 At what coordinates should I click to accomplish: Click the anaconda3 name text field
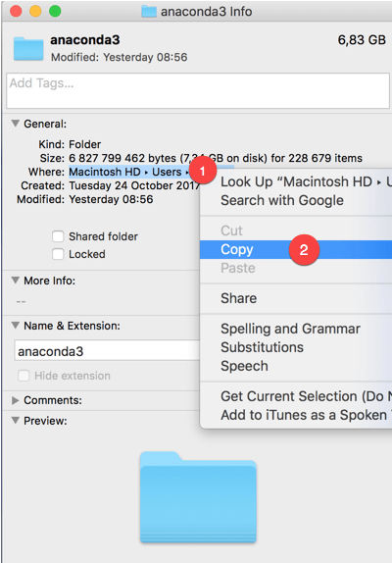tap(107, 350)
